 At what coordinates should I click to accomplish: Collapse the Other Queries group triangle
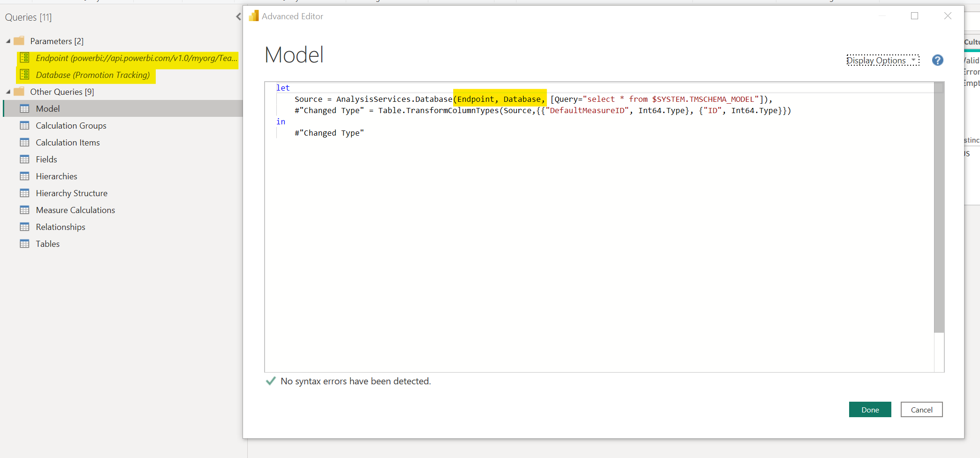pos(8,92)
